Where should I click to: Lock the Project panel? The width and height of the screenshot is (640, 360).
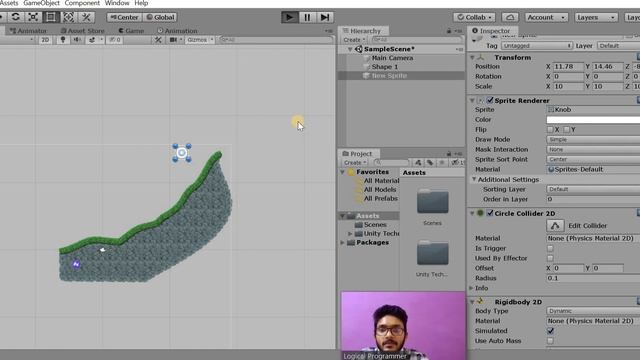[x=449, y=154]
